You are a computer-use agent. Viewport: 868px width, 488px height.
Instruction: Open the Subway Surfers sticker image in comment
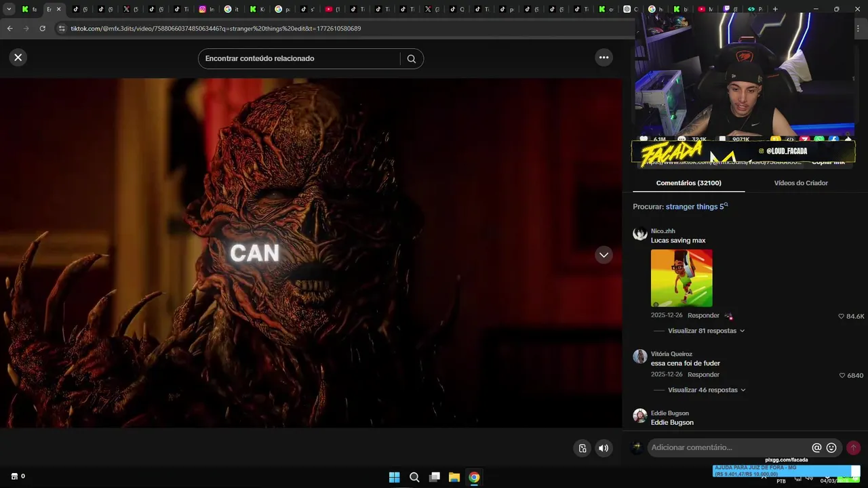click(682, 278)
